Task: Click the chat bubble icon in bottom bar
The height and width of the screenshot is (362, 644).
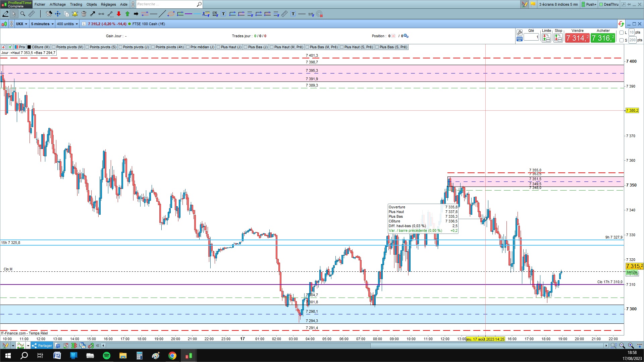Action: pyautogui.click(x=58, y=346)
